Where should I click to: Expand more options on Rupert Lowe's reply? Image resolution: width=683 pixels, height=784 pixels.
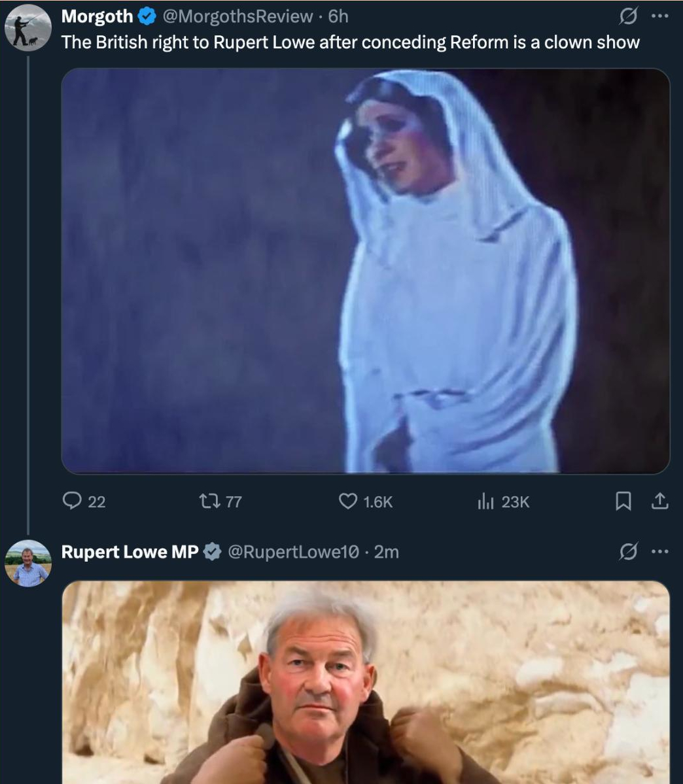pos(659,552)
